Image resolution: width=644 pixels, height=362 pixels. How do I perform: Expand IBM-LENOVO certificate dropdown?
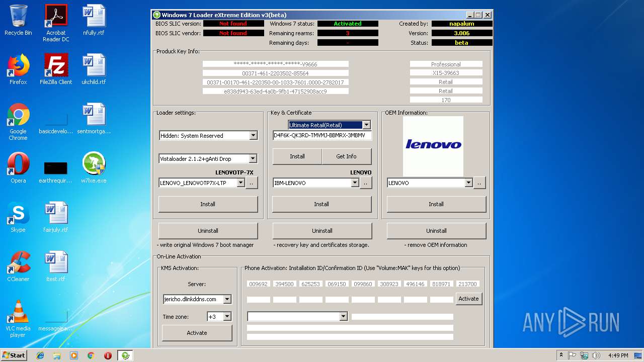(355, 183)
